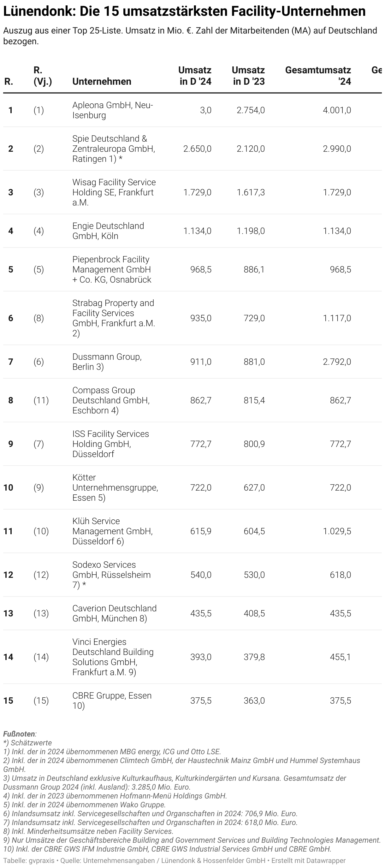Image resolution: width=385 pixels, height=868 pixels.
Task: Click Piepenbrock Facility Management company name
Action: click(x=112, y=269)
